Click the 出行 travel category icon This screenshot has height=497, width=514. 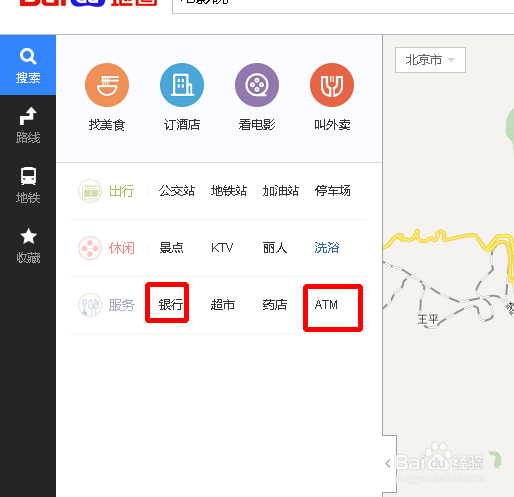pos(90,191)
